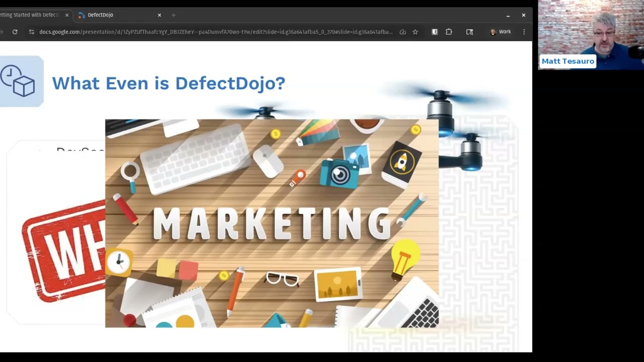Minimize the Chrome window
Viewport: 644px width, 362px height.
(x=508, y=15)
